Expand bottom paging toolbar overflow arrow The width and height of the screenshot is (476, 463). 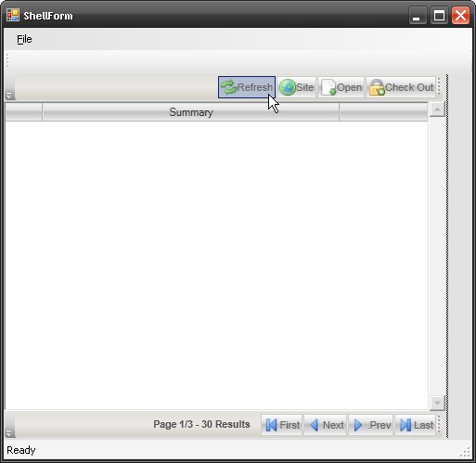point(9,433)
